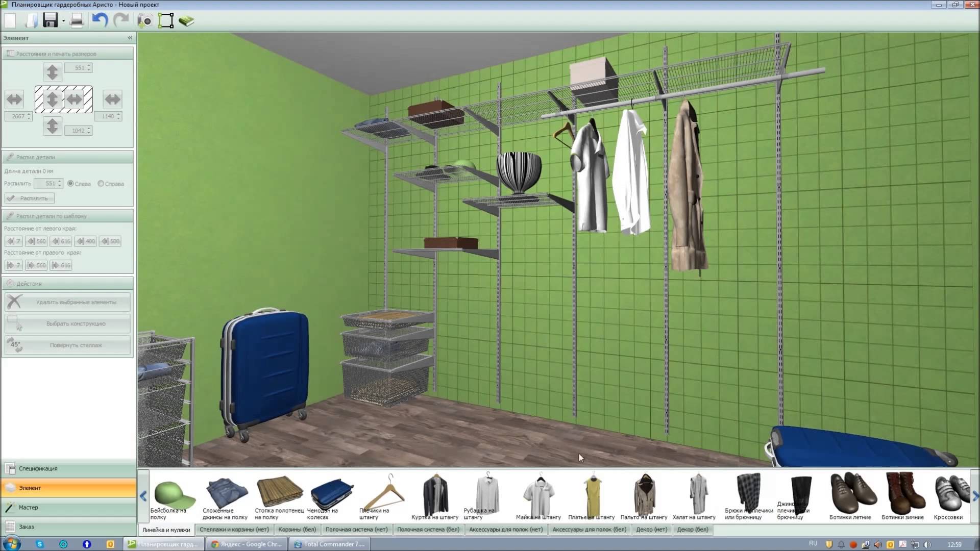The width and height of the screenshot is (980, 551).
Task: Switch to Корзины (бел) tab
Action: coord(297,530)
